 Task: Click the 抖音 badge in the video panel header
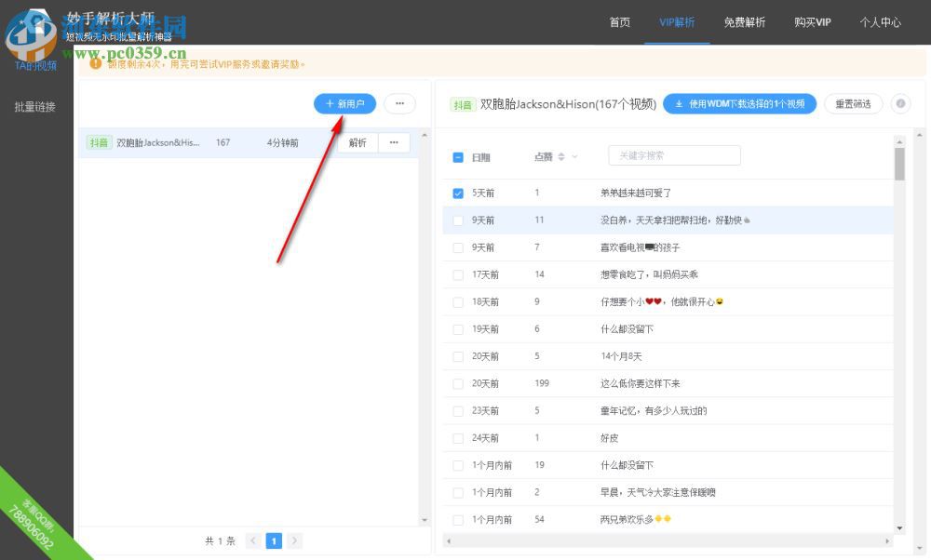coord(463,104)
